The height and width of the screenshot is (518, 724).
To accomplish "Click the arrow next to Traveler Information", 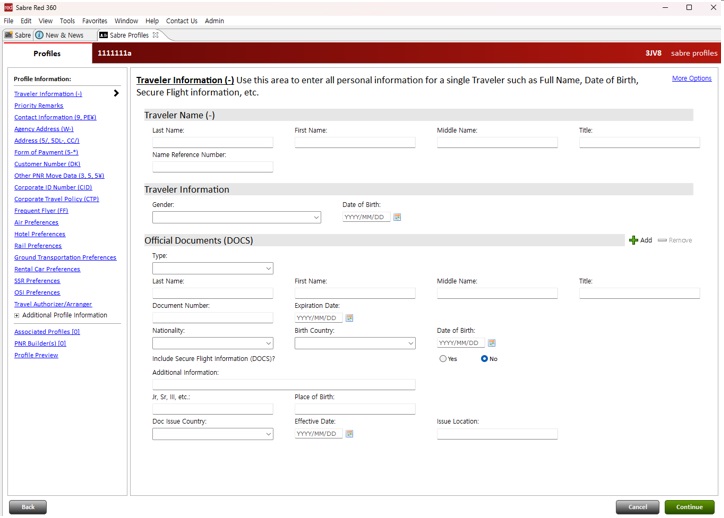I will [116, 93].
